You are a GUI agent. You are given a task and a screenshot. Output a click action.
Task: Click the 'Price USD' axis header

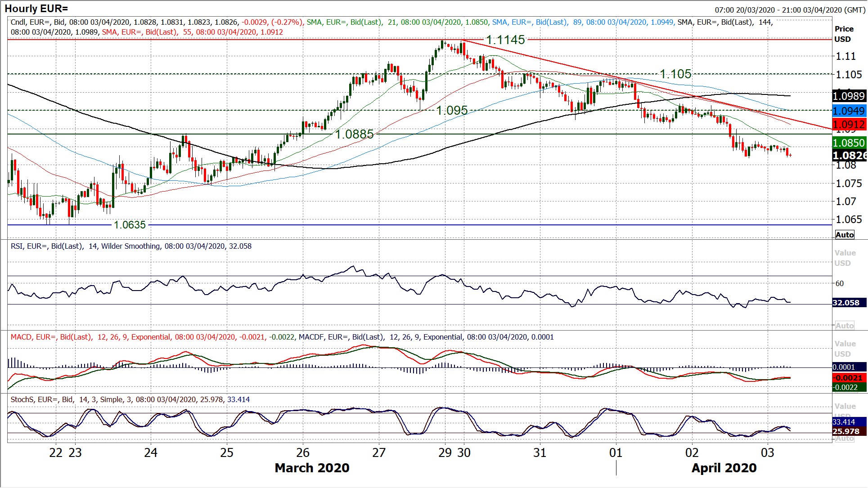(844, 34)
